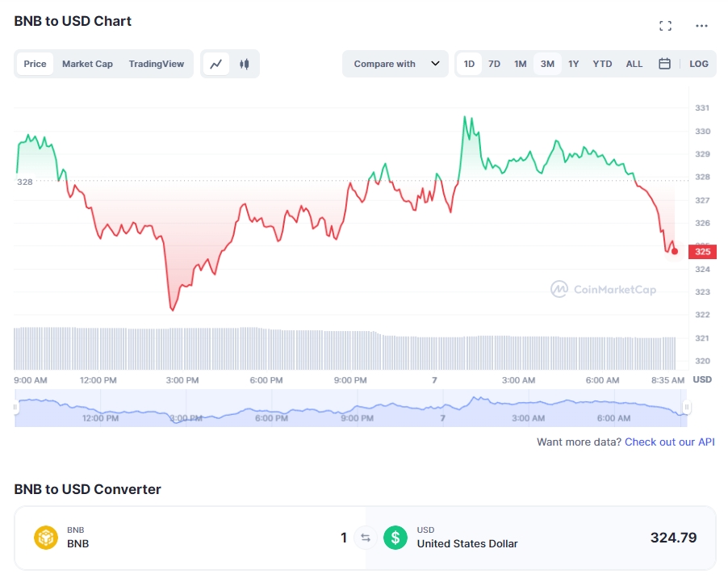Open the calendar date range picker

(664, 64)
